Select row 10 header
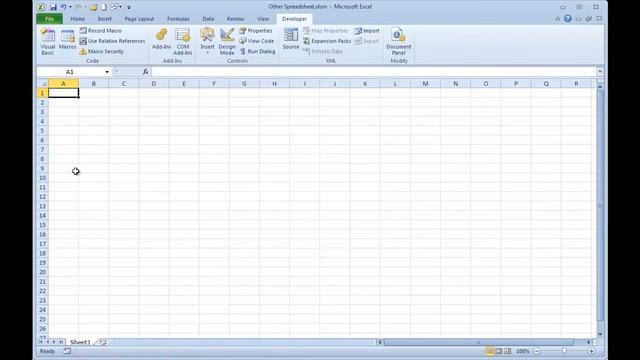The width and height of the screenshot is (640, 360). point(42,178)
